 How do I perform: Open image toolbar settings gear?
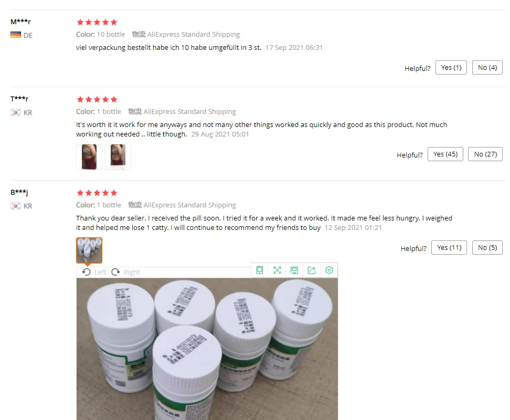pyautogui.click(x=329, y=270)
